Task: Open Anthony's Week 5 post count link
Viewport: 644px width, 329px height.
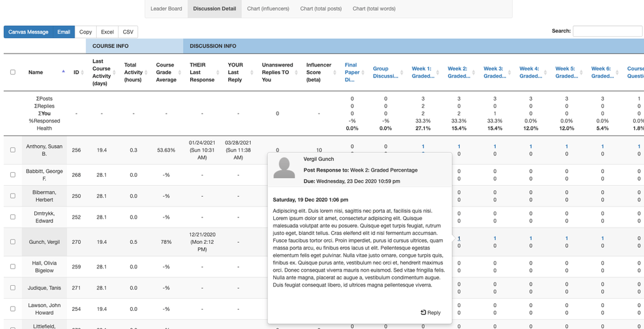Action: pos(567,146)
